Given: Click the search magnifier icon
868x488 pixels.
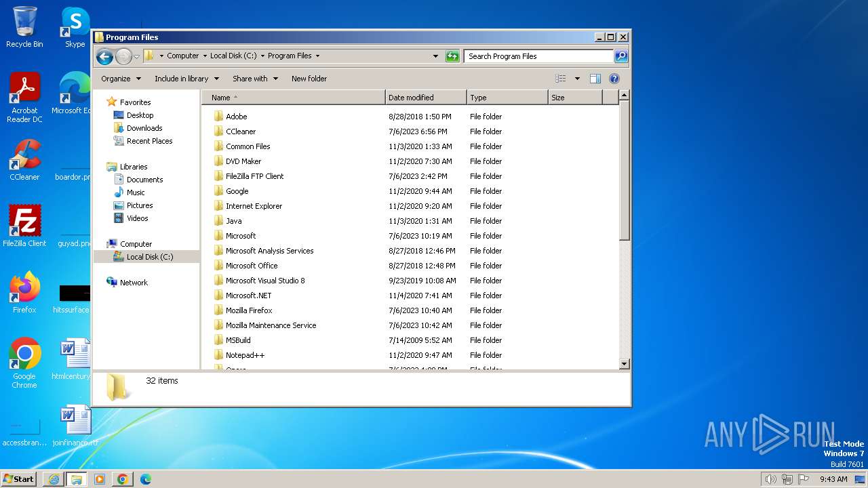Looking at the screenshot, I should click(x=621, y=56).
